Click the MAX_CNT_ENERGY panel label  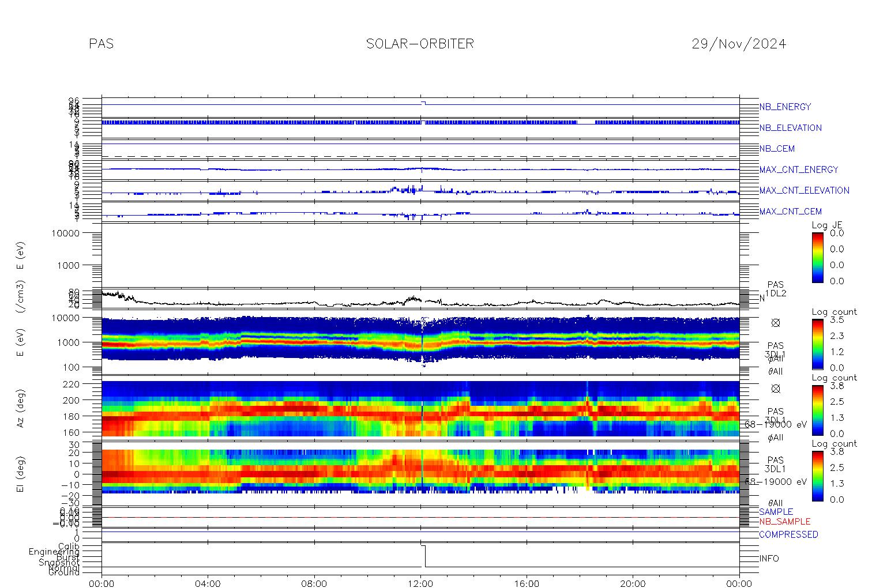tap(799, 169)
